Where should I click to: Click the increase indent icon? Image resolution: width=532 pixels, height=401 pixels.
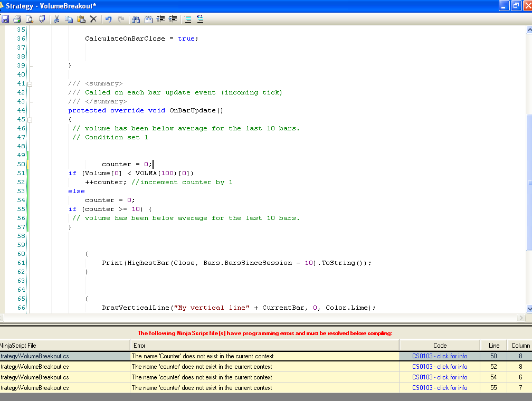click(173, 19)
